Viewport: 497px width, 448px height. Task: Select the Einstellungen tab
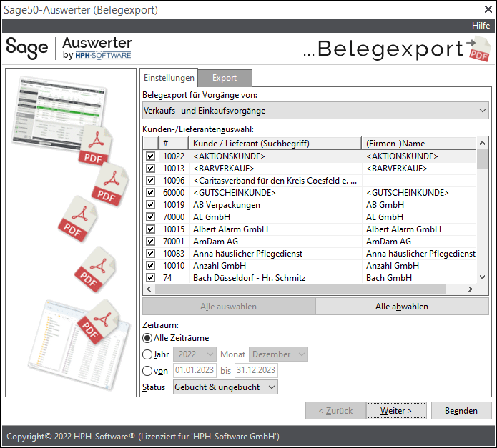[169, 78]
